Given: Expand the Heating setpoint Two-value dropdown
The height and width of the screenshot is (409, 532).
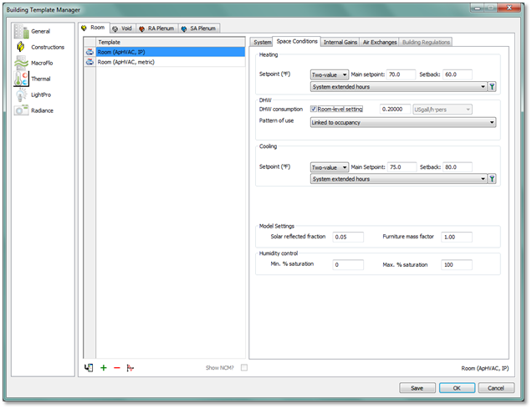Looking at the screenshot, I should [x=329, y=74].
